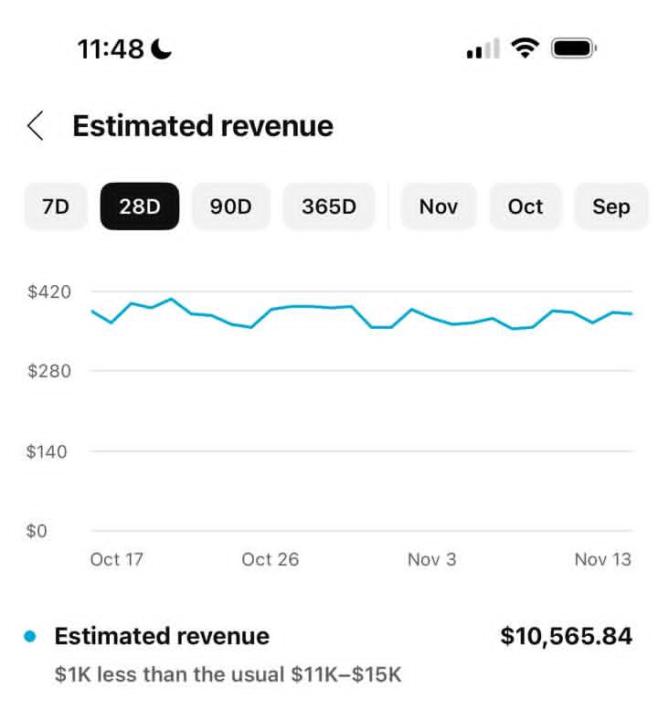Tap the Estimated revenue legend label
The image size is (658, 720).
162,636
